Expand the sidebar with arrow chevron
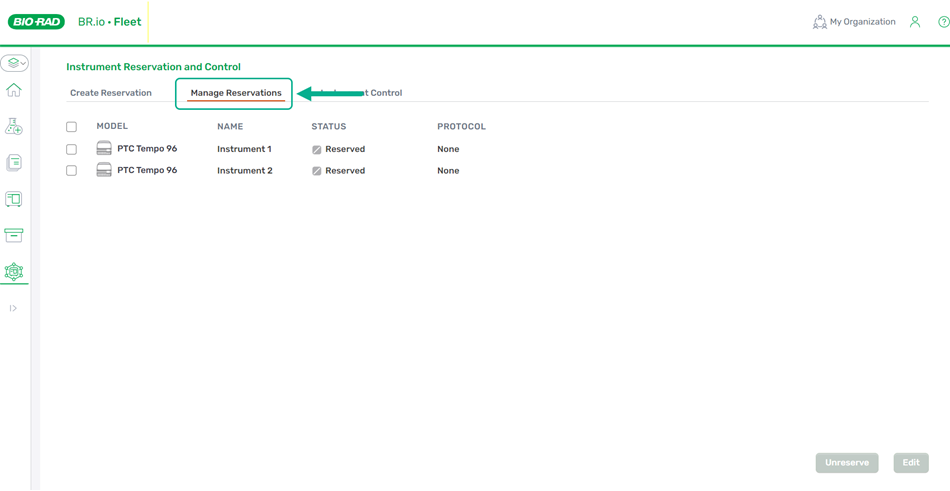Image resolution: width=950 pixels, height=491 pixels. click(13, 308)
